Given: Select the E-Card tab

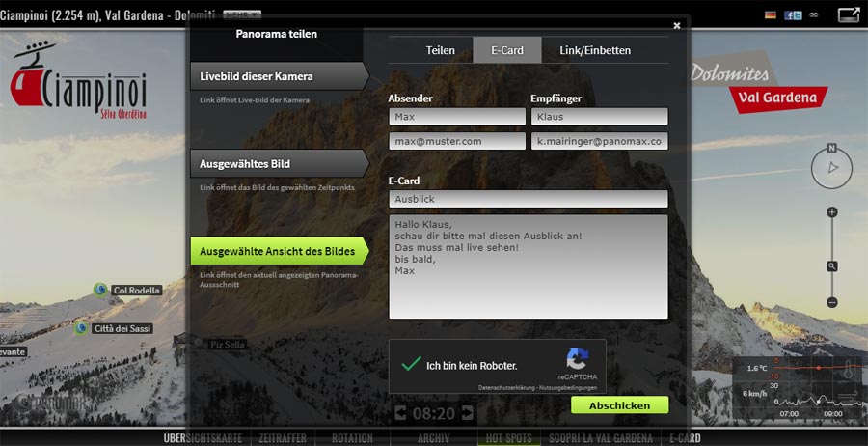Looking at the screenshot, I should tap(507, 50).
